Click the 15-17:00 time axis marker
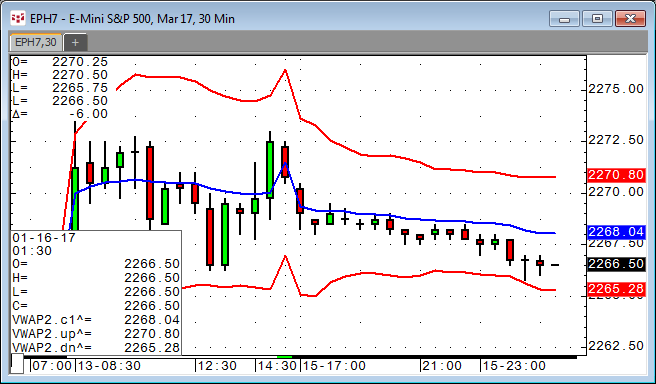 click(333, 366)
